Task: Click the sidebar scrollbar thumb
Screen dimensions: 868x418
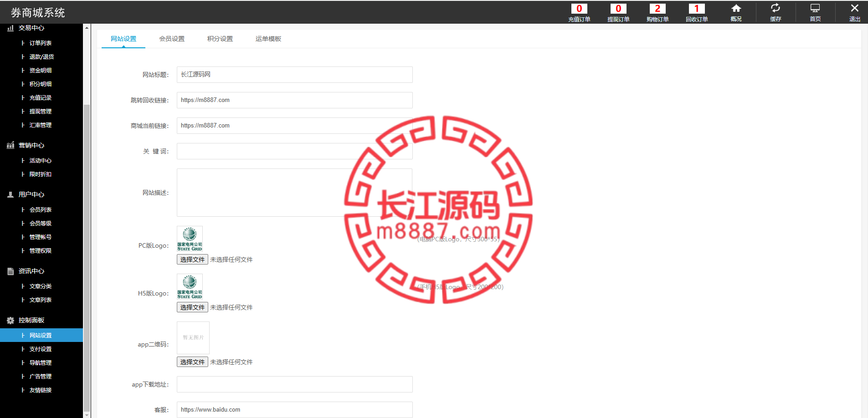Action: 87,258
